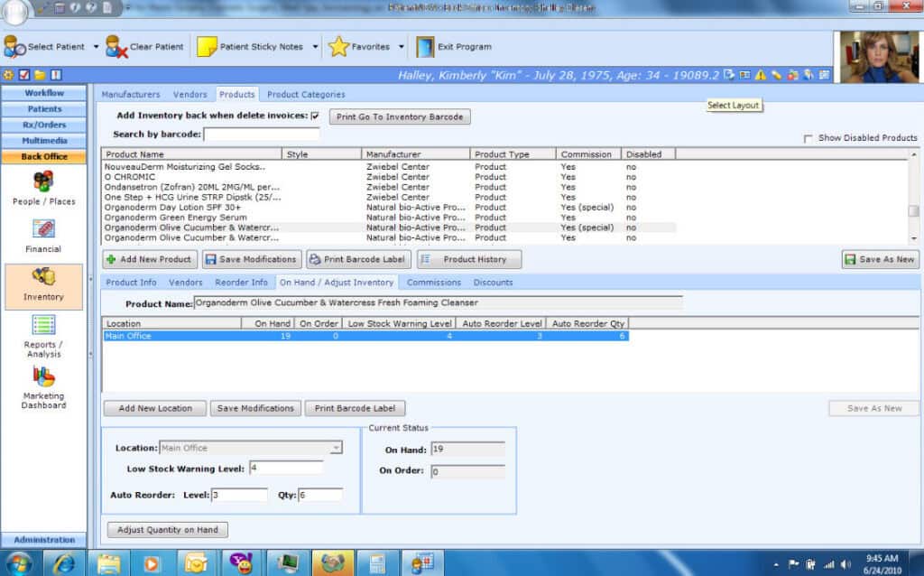Switch to the Product Categories tab

(x=305, y=94)
